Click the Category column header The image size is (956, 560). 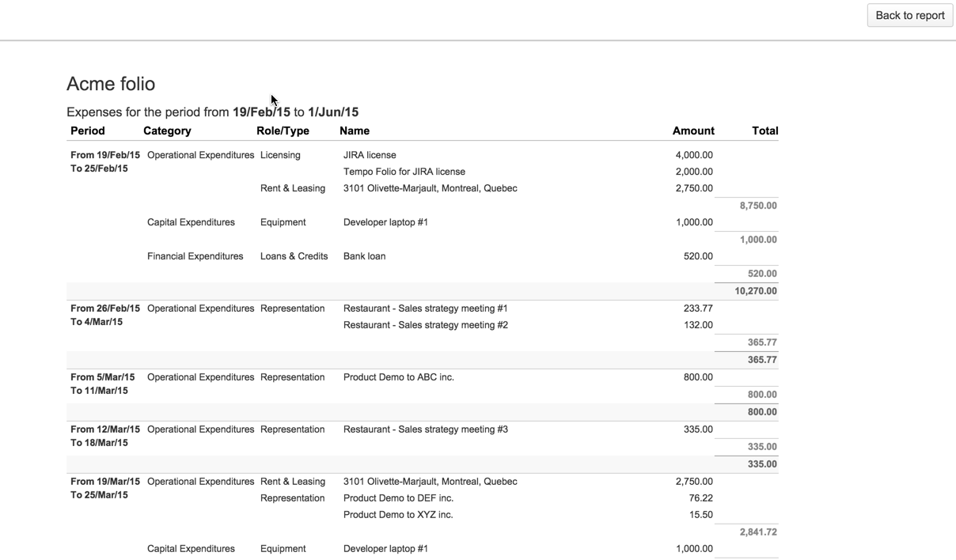point(167,131)
